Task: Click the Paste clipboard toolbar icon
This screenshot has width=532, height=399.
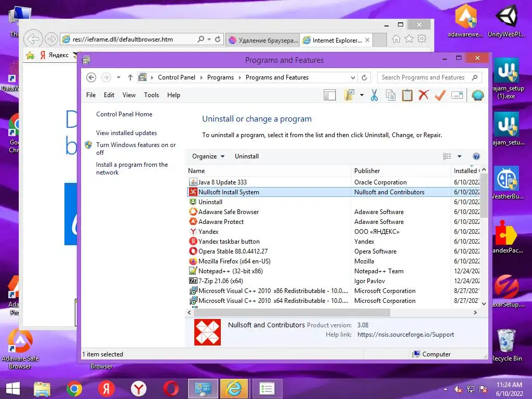Action: coord(407,96)
